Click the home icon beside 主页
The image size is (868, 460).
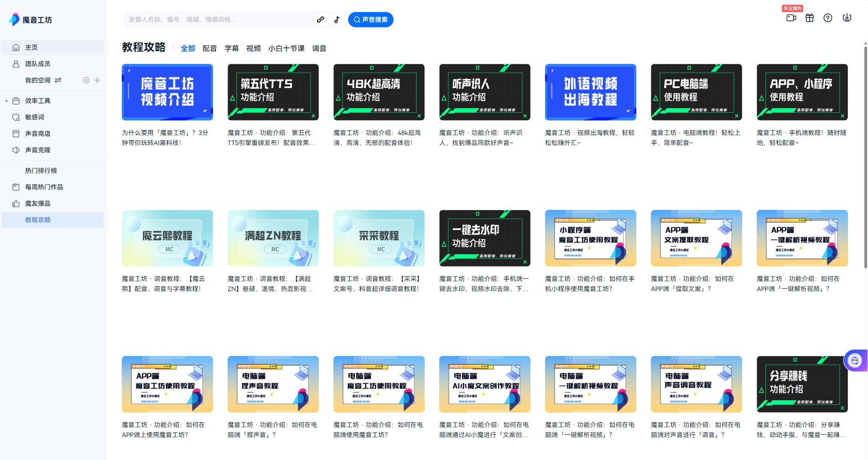click(16, 47)
